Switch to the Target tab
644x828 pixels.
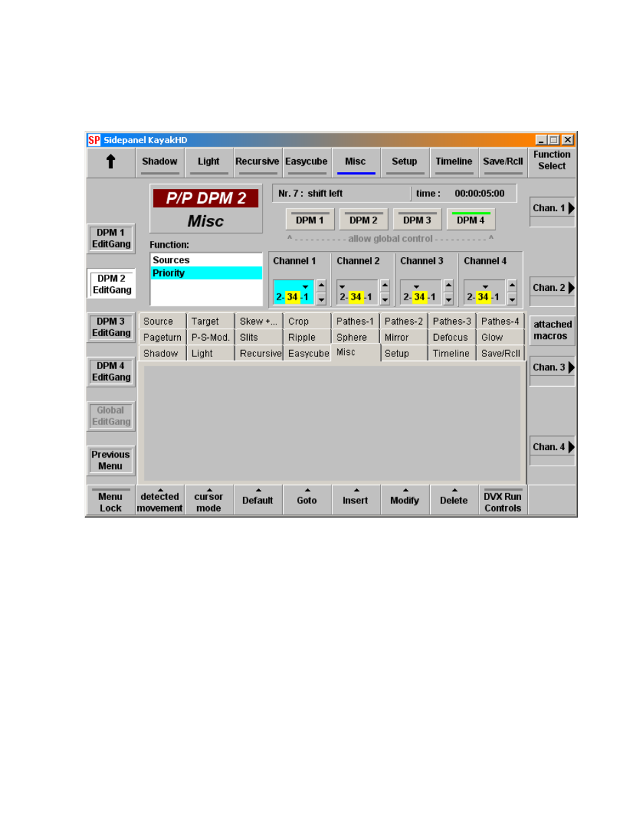tap(211, 321)
